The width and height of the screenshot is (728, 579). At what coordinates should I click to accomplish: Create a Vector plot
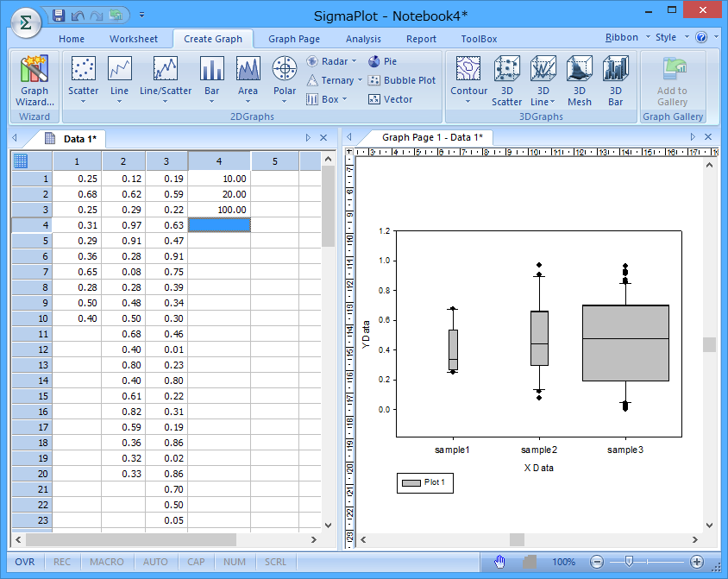click(391, 99)
